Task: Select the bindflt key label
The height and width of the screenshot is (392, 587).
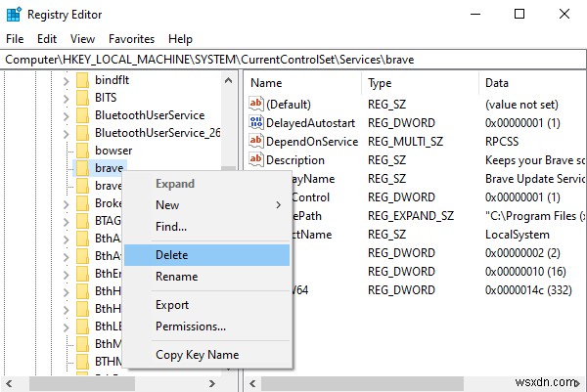Action: [112, 80]
